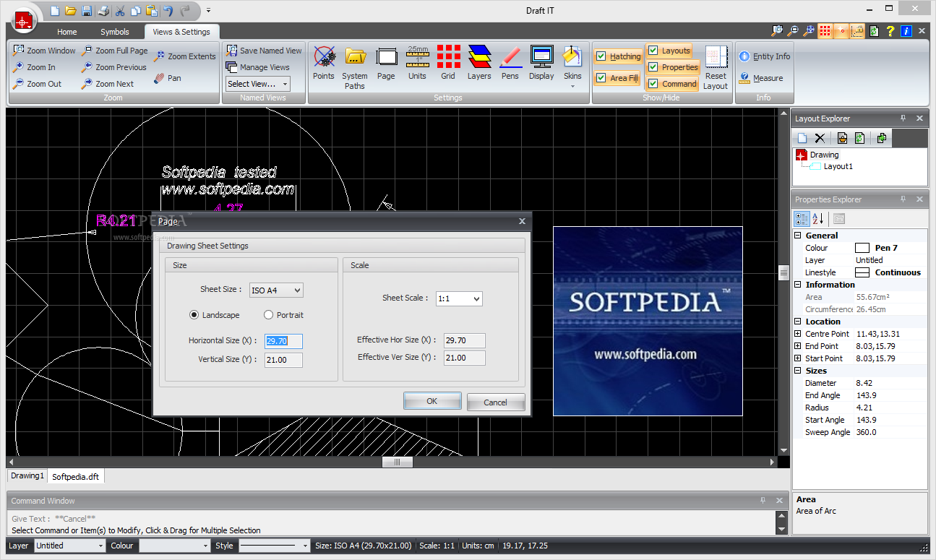The height and width of the screenshot is (560, 936).
Task: Switch to Softpedia.dft document tab
Action: coord(76,477)
